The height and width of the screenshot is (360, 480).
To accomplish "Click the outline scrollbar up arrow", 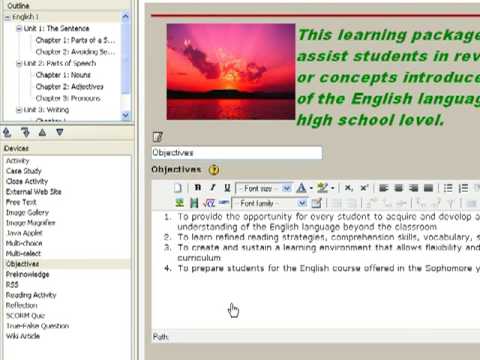I will [x=125, y=17].
